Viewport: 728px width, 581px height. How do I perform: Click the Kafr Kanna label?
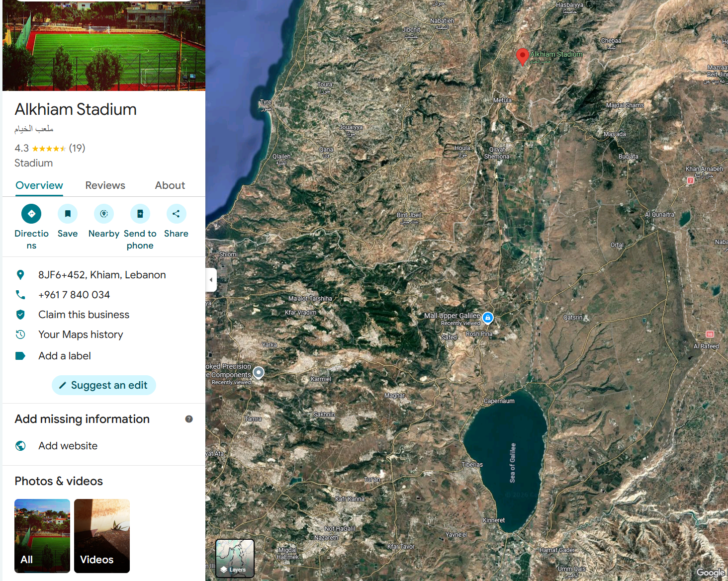point(350,499)
